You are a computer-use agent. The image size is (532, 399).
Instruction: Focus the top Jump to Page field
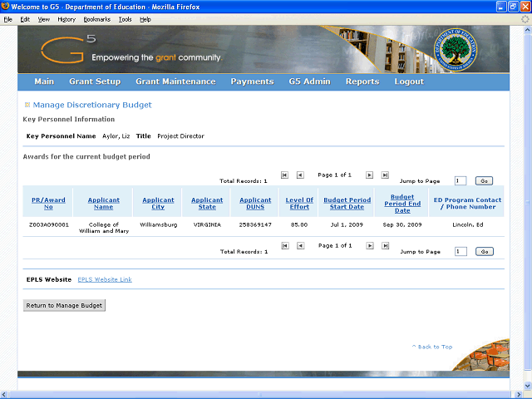[461, 181]
